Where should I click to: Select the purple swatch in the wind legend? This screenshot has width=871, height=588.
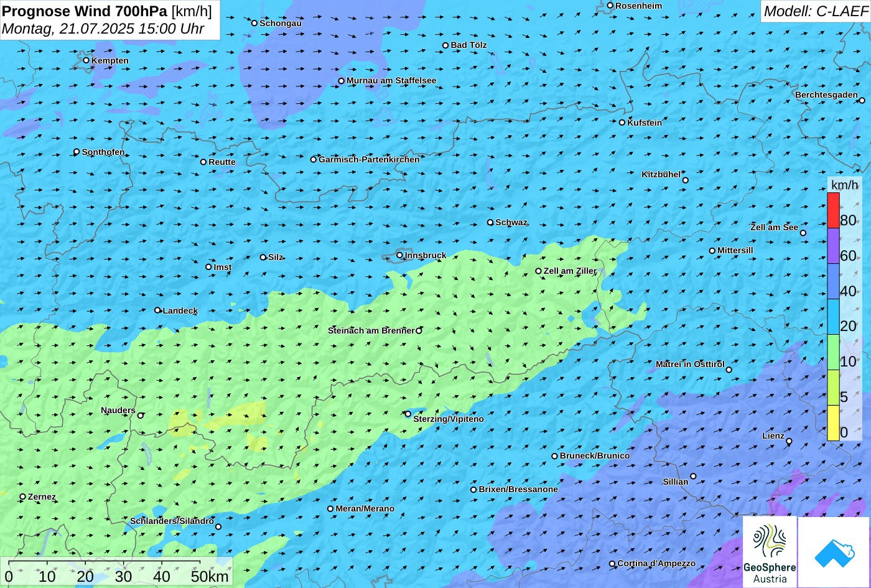(833, 246)
